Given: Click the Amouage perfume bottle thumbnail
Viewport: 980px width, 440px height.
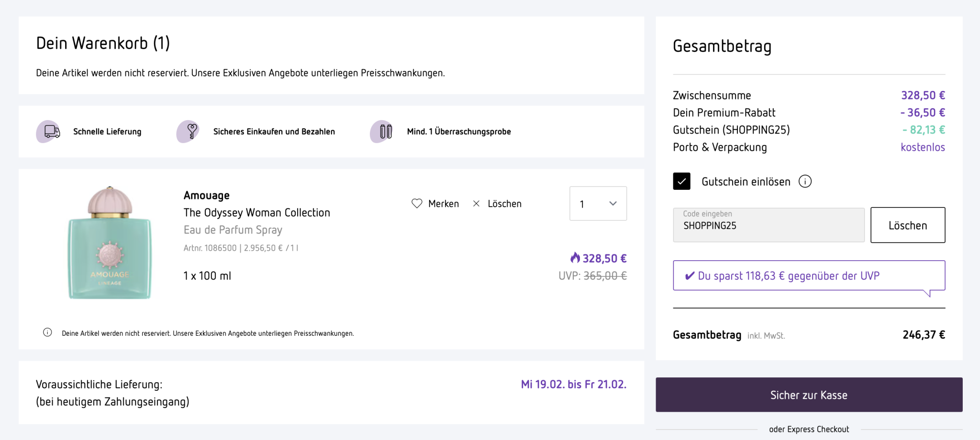Looking at the screenshot, I should [110, 243].
